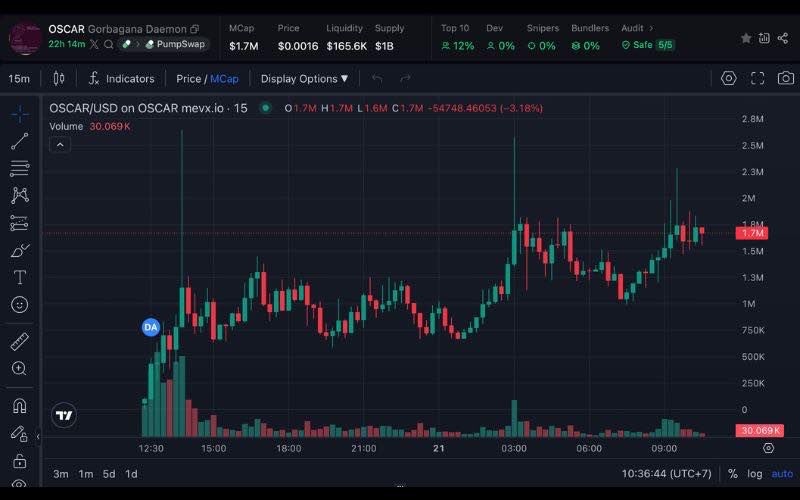Viewport: 800px width, 500px height.
Task: Click the 1.7M current price label
Action: pos(752,233)
